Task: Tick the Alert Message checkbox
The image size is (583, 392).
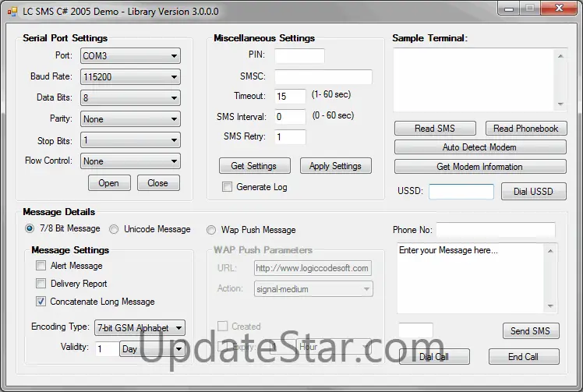Action: [x=41, y=266]
